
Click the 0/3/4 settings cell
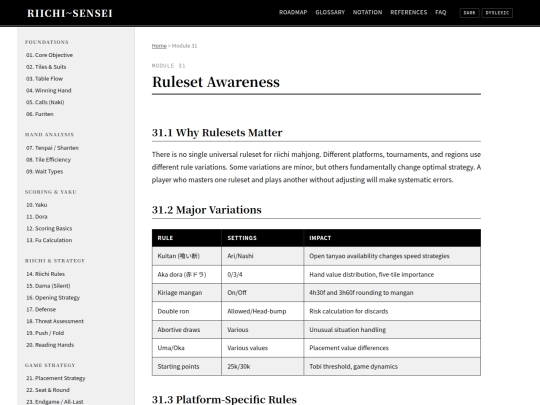point(262,274)
